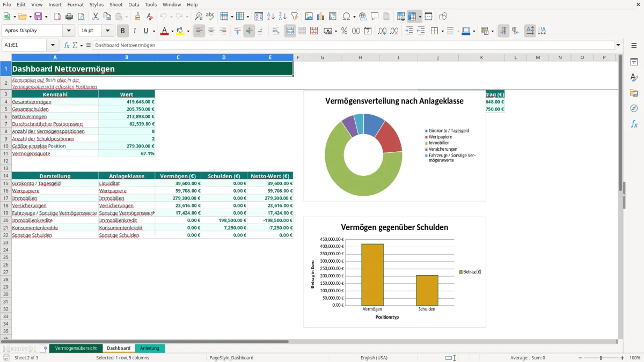This screenshot has height=362, width=644.
Task: Insert a hyperlink
Action: [363, 17]
